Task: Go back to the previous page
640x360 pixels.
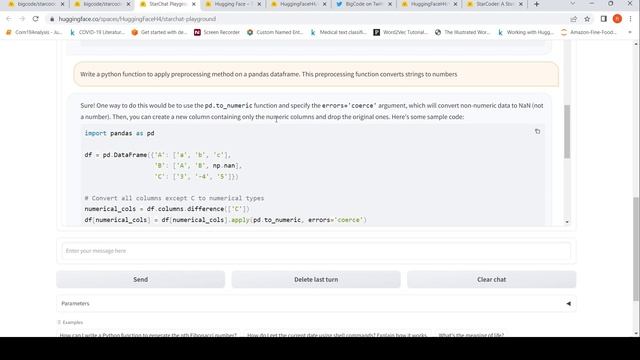Action: (x=9, y=19)
